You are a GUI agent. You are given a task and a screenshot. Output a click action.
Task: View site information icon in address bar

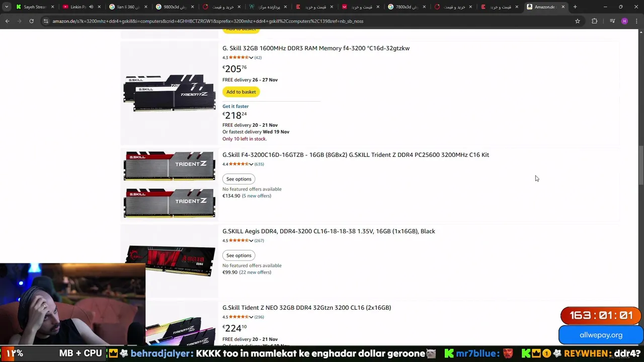46,21
